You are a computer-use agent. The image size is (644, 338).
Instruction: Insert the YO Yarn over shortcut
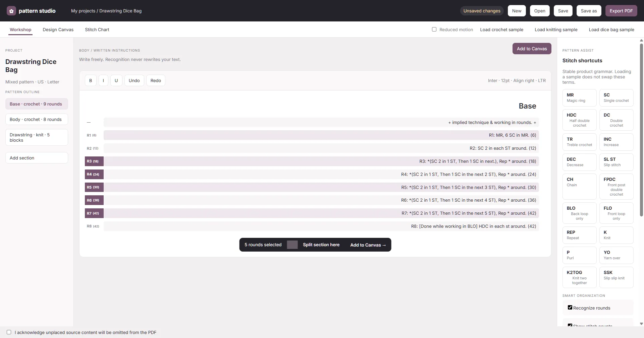coord(616,255)
